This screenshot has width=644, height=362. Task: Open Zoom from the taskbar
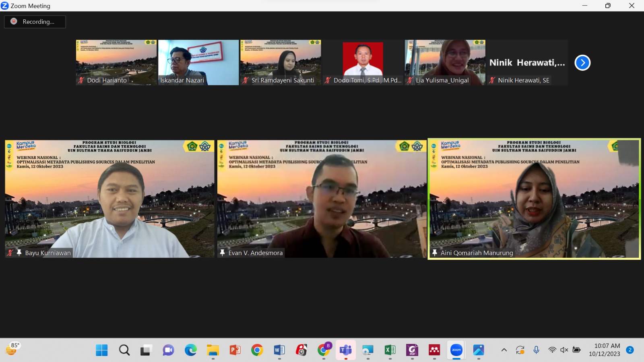coord(456,350)
